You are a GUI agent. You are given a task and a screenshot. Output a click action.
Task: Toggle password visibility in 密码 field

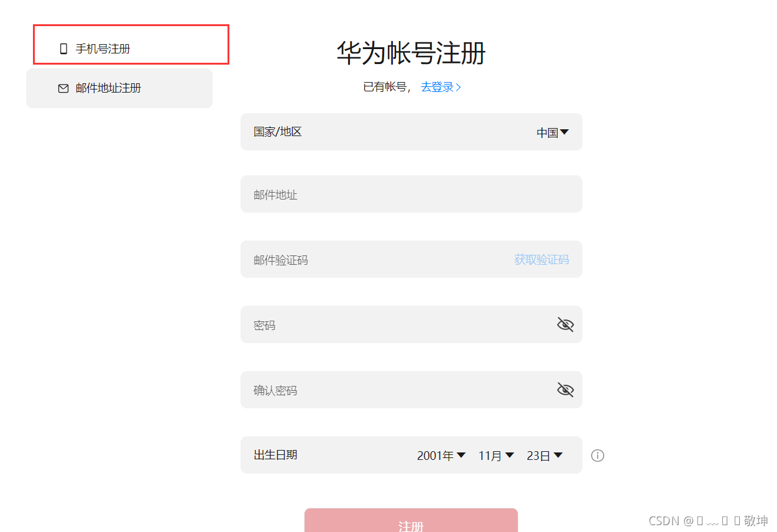pyautogui.click(x=565, y=324)
